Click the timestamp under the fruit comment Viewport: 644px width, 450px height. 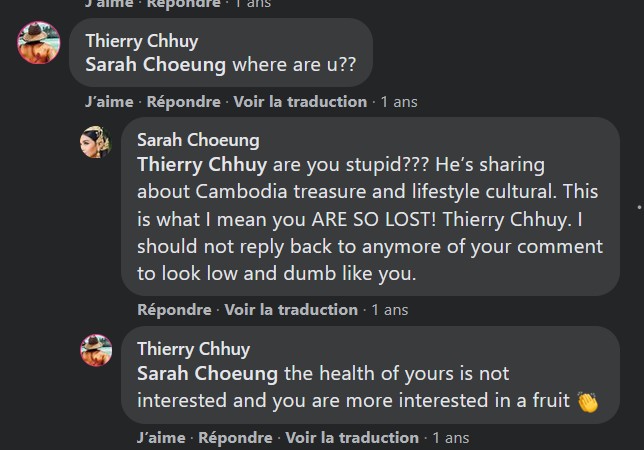(450, 437)
